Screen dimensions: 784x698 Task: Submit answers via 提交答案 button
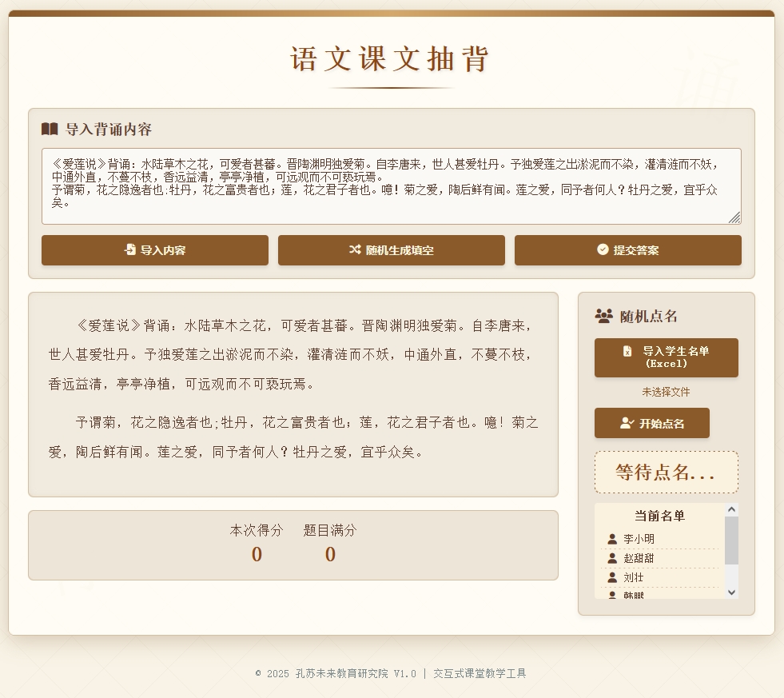coord(628,250)
